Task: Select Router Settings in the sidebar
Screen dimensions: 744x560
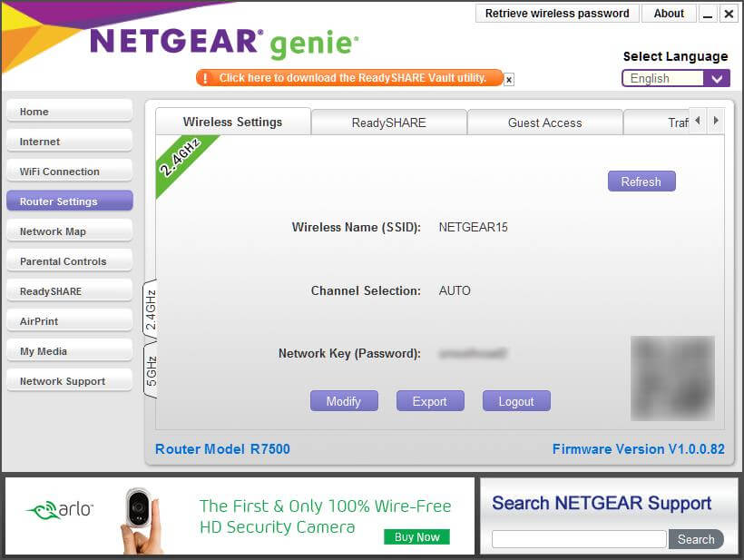Action: (70, 201)
